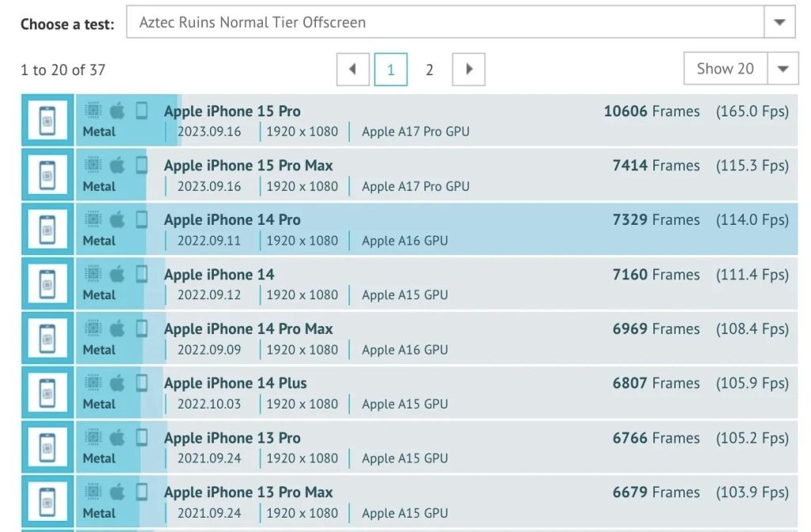Viewport: 811px width, 532px height.
Task: Click the phone icon next to iPhone 14 Pro's Apple logo
Action: click(x=142, y=219)
